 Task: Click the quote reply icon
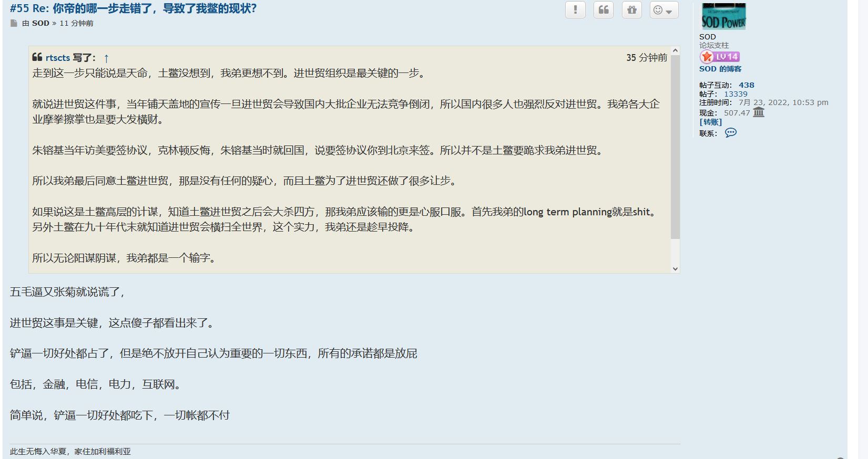(x=604, y=9)
